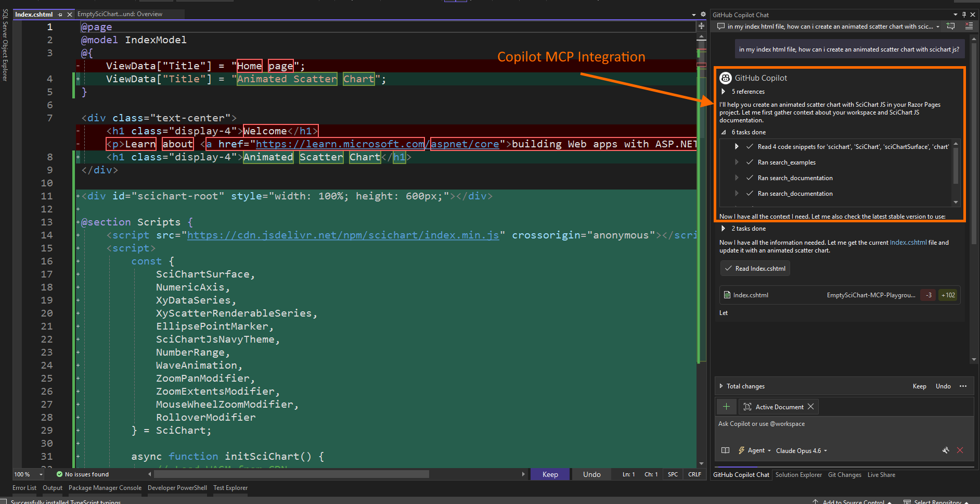Expand the 2 tasks done section

pos(723,229)
